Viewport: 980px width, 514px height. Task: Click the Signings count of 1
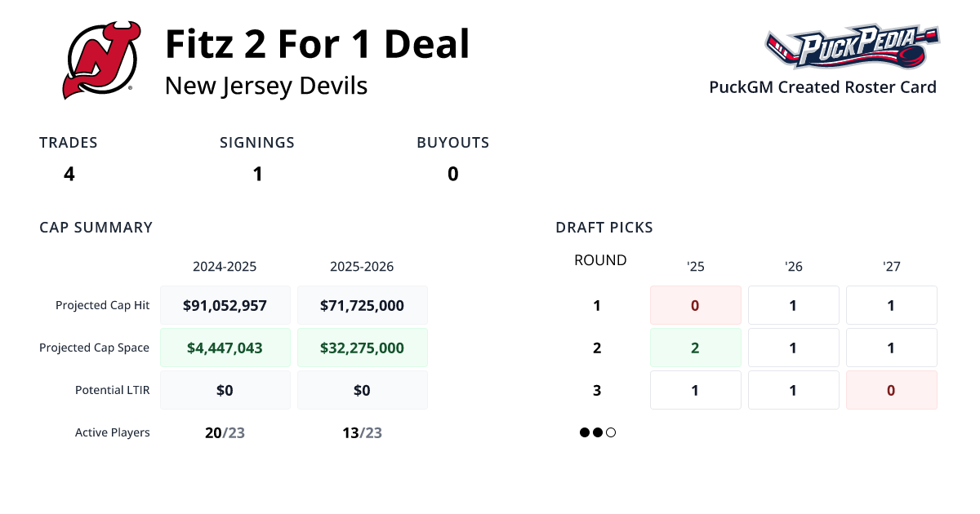click(x=257, y=174)
